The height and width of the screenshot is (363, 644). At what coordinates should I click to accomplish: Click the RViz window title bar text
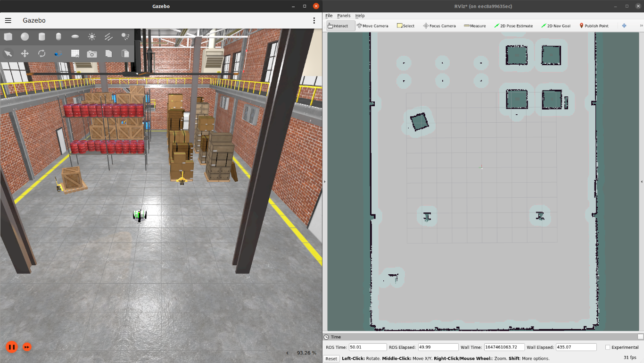(483, 6)
